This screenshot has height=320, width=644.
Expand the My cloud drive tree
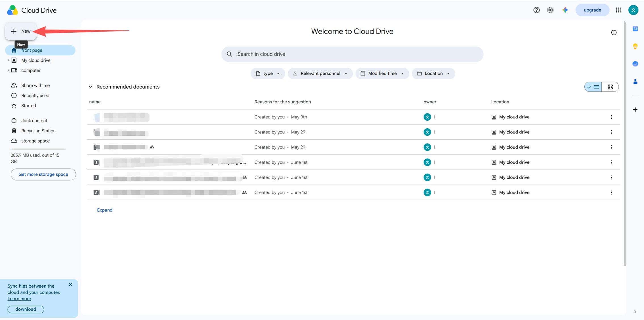tap(9, 60)
